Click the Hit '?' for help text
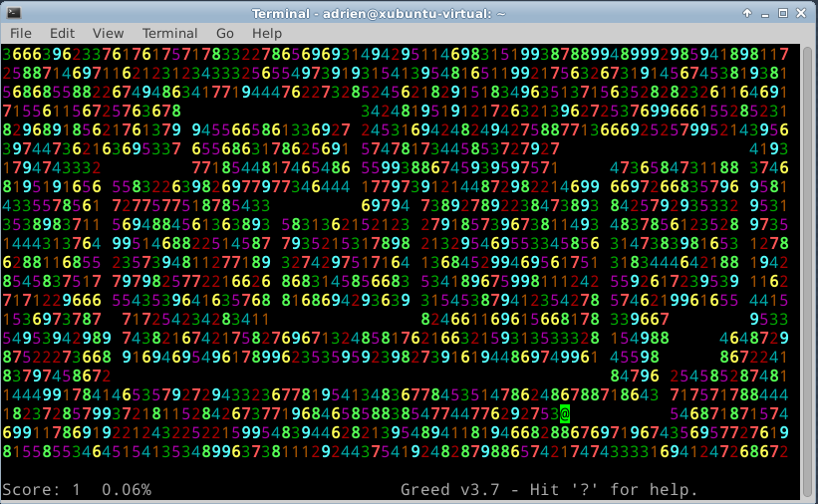The image size is (818, 504). click(x=614, y=489)
